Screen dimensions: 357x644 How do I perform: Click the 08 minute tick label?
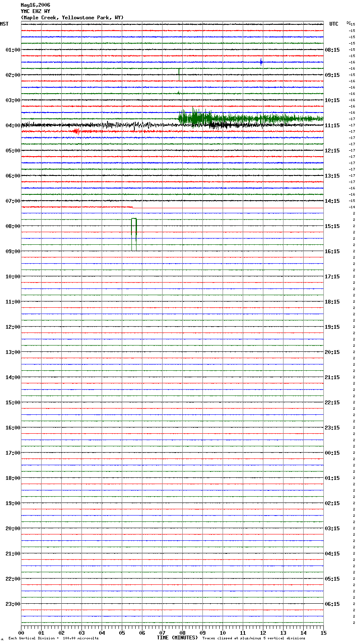coord(182,633)
